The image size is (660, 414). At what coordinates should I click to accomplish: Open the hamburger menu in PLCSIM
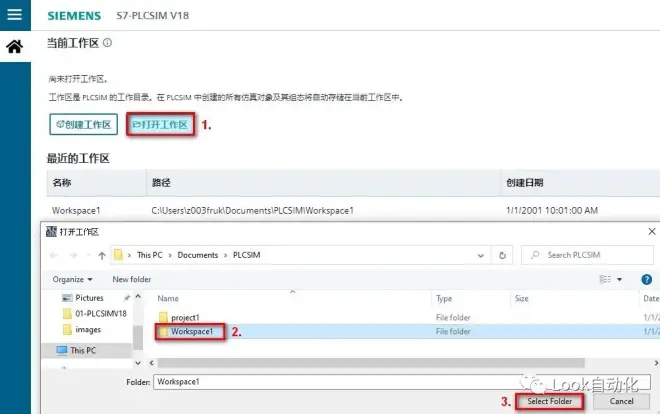[15, 14]
